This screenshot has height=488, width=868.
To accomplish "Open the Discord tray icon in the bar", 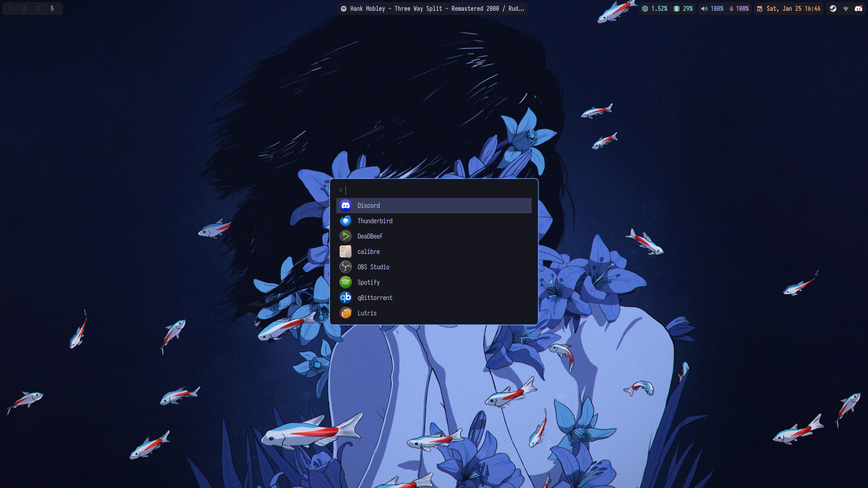I will pyautogui.click(x=858, y=9).
